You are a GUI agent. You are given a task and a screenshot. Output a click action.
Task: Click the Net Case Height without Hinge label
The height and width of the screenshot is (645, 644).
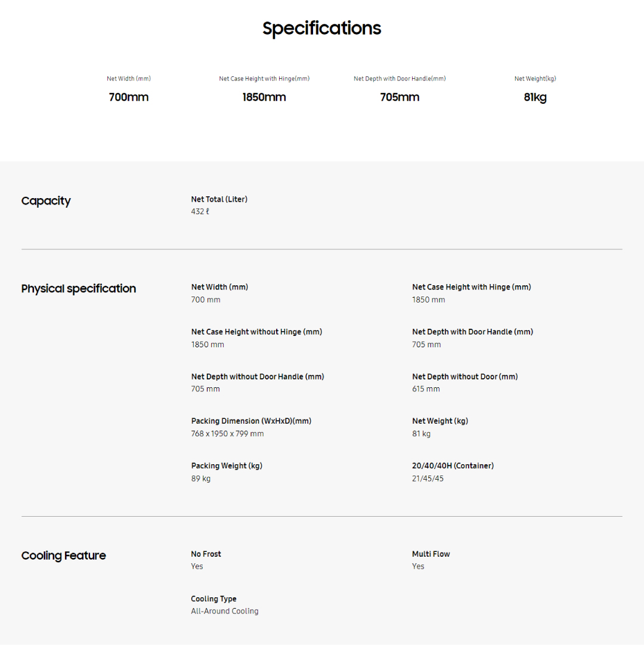(256, 332)
